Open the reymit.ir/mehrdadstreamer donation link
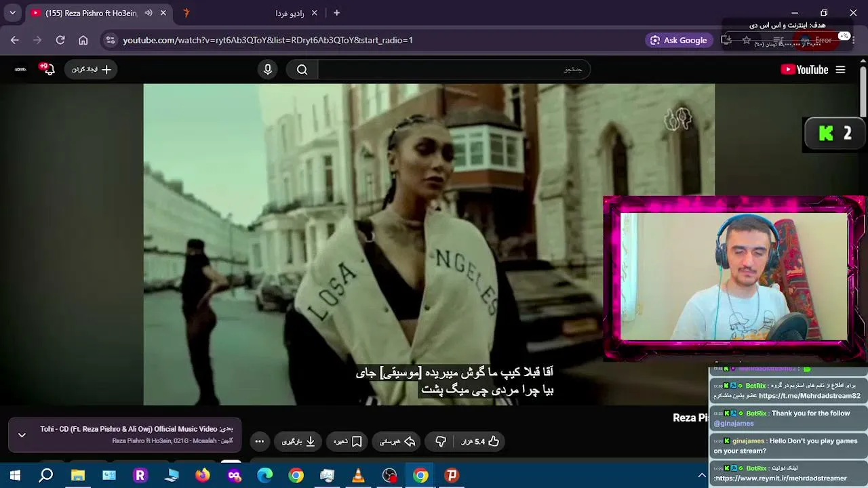 (781, 478)
